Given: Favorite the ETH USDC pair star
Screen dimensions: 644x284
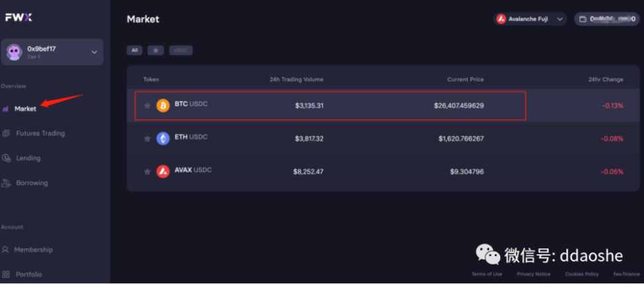Looking at the screenshot, I should point(147,138).
